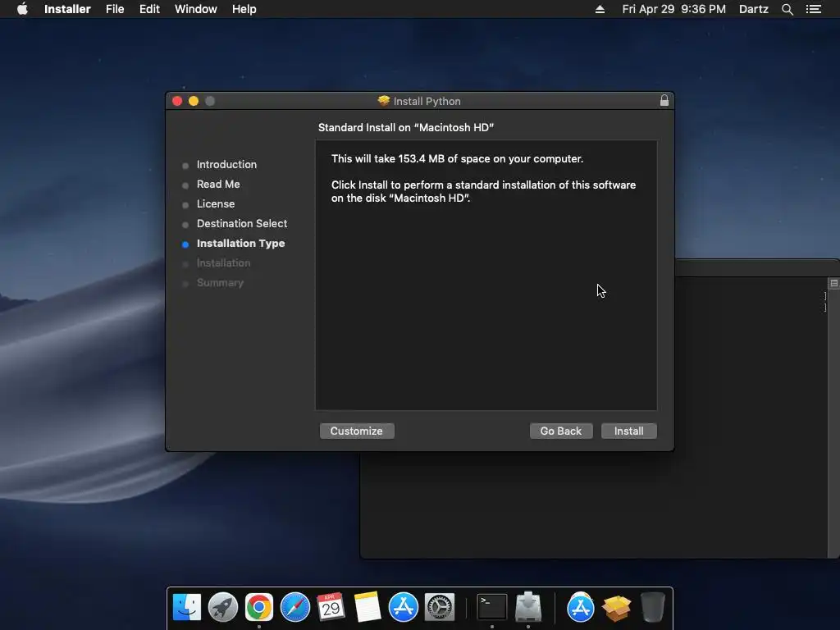
Task: Click the Install button
Action: pyautogui.click(x=628, y=431)
